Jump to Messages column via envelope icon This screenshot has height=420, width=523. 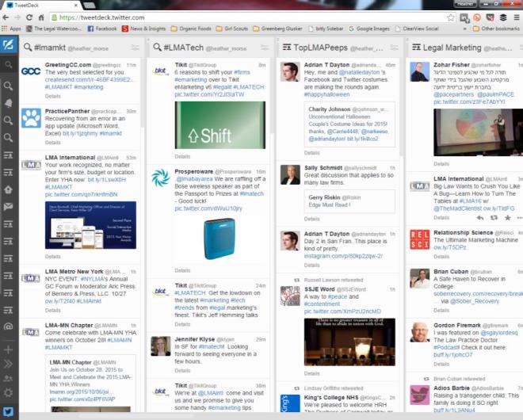[x=9, y=207]
